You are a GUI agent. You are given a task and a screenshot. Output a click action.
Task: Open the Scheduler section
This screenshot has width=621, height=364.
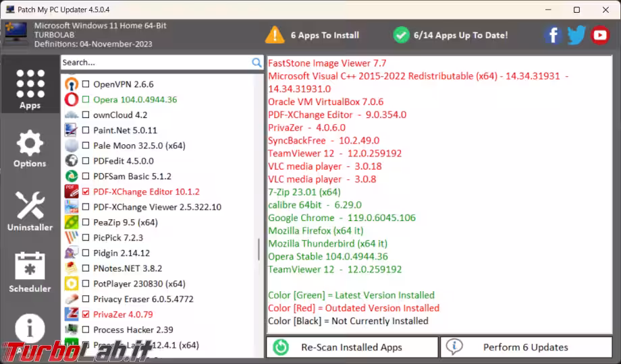click(30, 272)
